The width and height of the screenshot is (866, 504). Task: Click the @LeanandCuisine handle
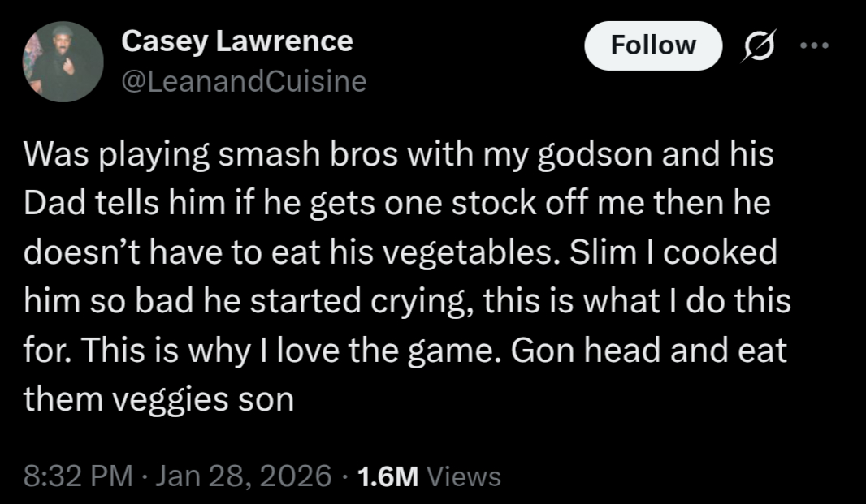(244, 81)
